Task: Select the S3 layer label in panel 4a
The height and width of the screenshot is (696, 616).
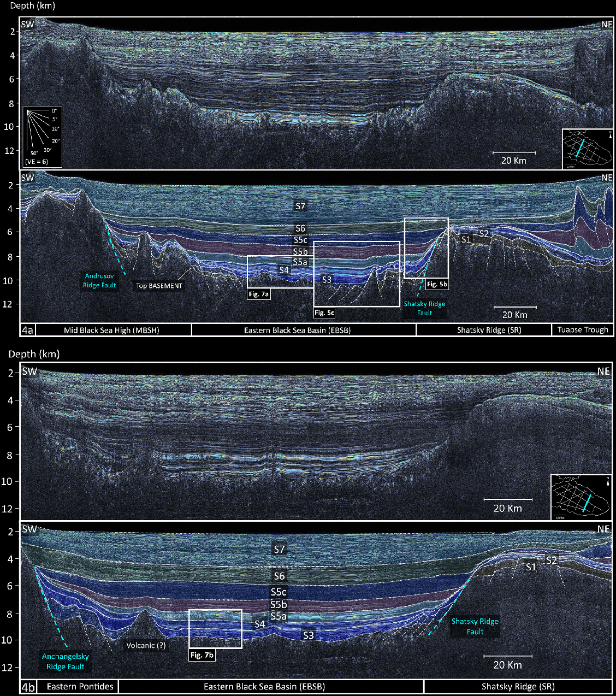Action: [327, 280]
